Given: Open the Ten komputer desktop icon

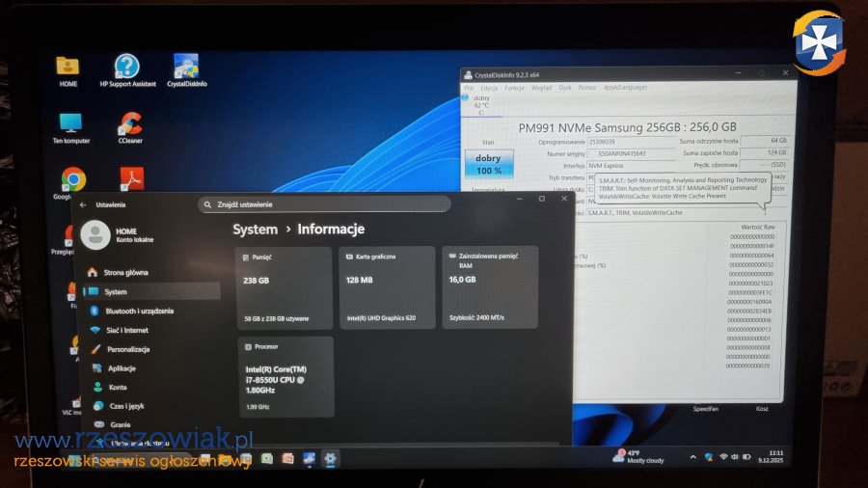Looking at the screenshot, I should click(x=70, y=124).
